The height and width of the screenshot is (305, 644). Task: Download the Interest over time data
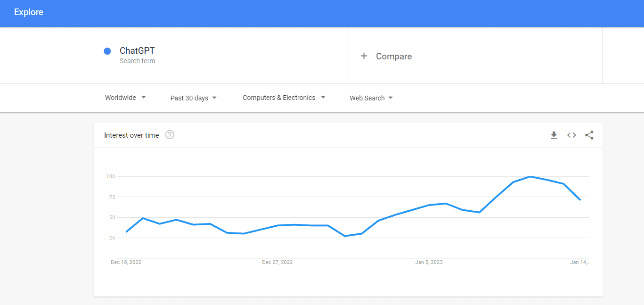pyautogui.click(x=554, y=135)
